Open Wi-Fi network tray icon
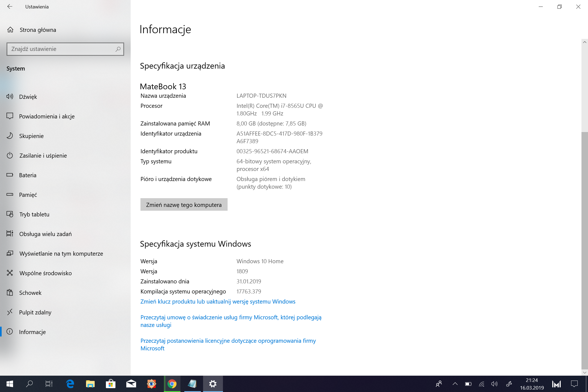 pos(482,384)
